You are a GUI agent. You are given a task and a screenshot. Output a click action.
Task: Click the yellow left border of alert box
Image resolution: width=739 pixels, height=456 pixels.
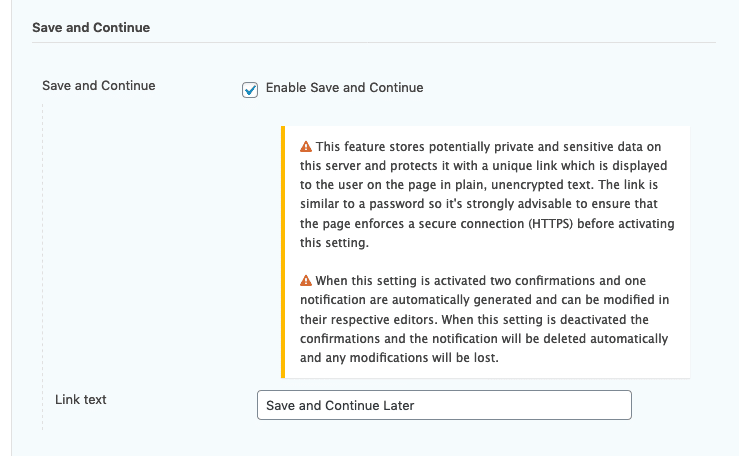283,252
